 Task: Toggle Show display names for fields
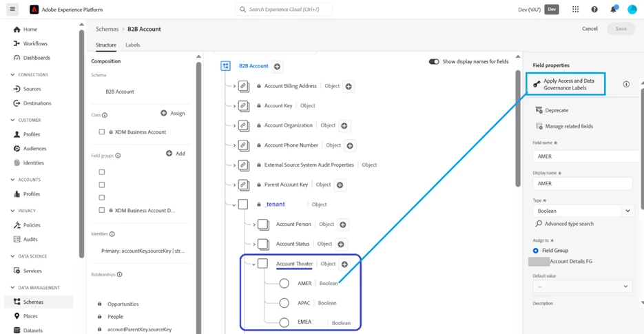tap(434, 61)
